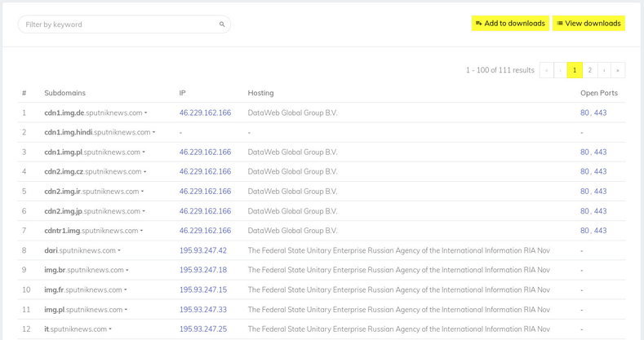Expand img.fr.sputniknews.com dropdown arrow
This screenshot has width=644, height=340.
click(x=126, y=290)
